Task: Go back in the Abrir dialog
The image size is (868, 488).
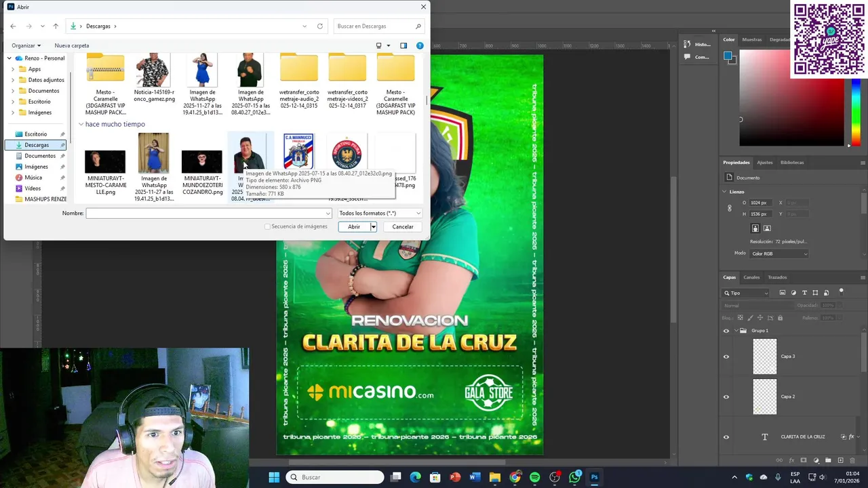Action: [13, 26]
